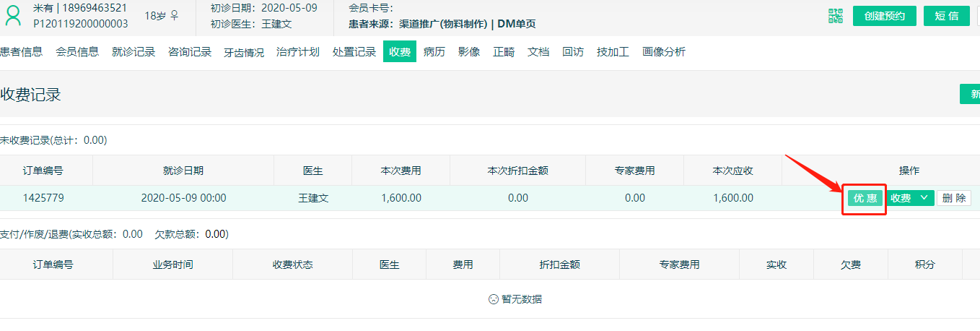
Task: Delete order with 删除 button
Action: [x=953, y=198]
